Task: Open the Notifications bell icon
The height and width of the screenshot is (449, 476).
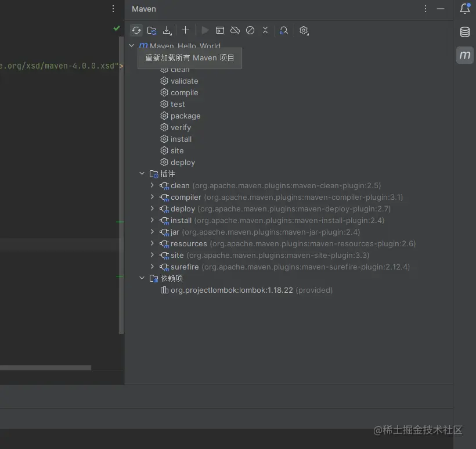Action: 465,9
